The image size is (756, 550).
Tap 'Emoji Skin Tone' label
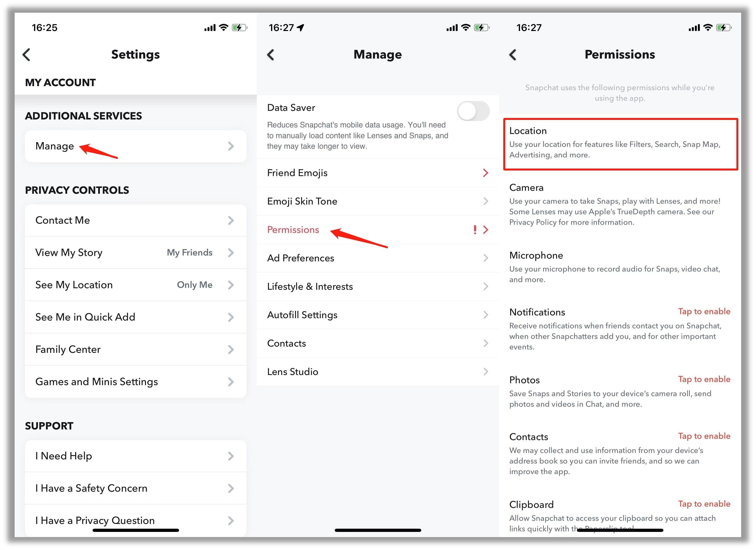click(x=302, y=201)
